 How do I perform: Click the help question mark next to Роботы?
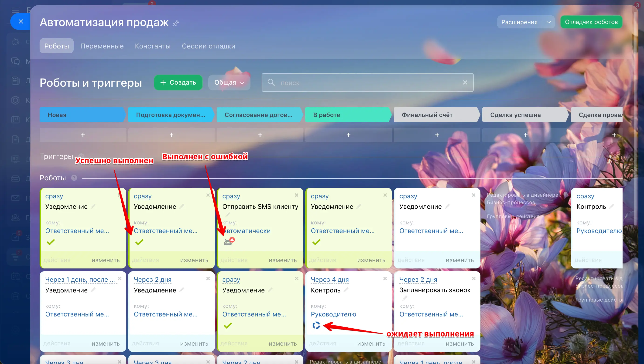(74, 178)
